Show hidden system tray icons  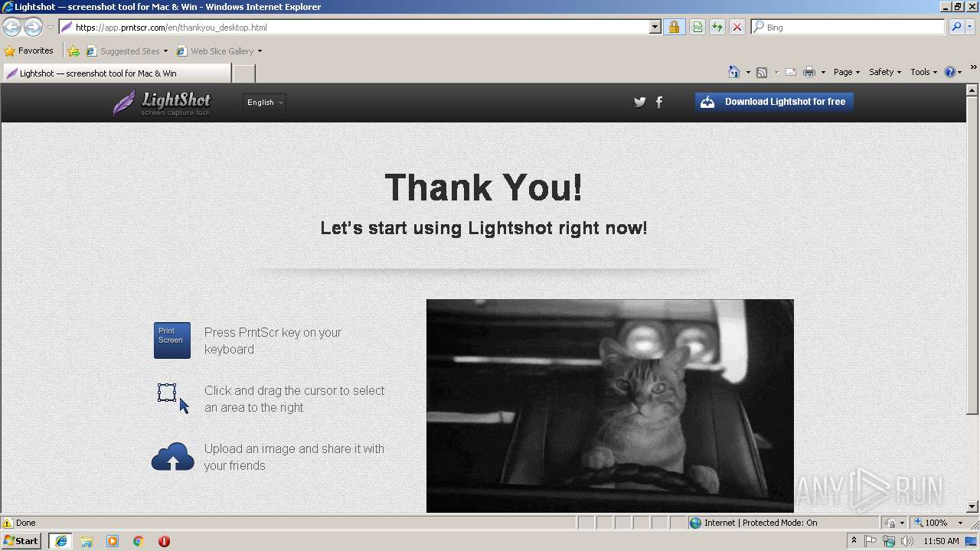(854, 541)
